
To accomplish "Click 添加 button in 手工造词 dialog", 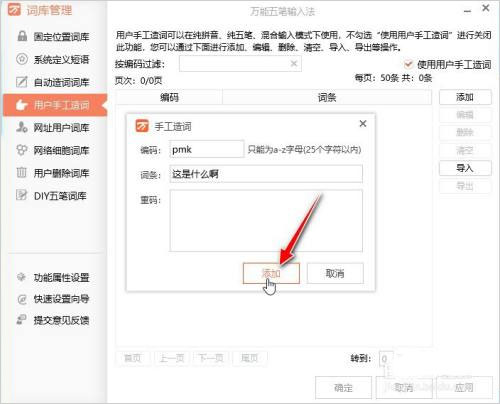I will pyautogui.click(x=271, y=273).
